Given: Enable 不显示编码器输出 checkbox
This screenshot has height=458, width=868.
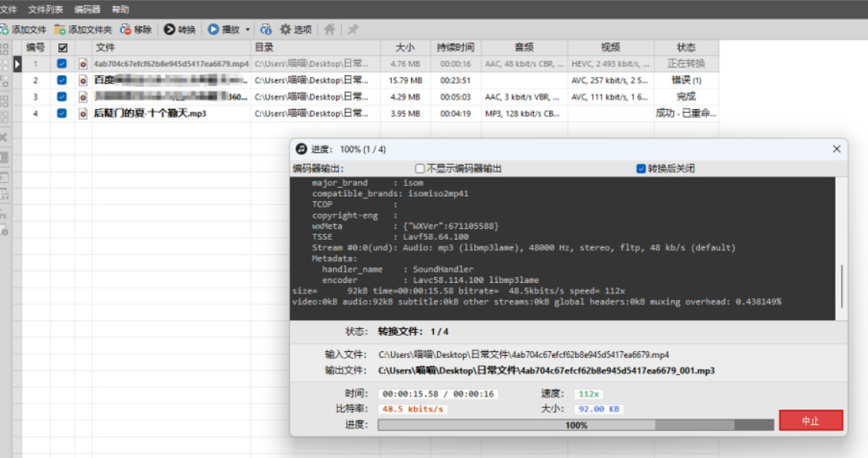Looking at the screenshot, I should coord(419,168).
